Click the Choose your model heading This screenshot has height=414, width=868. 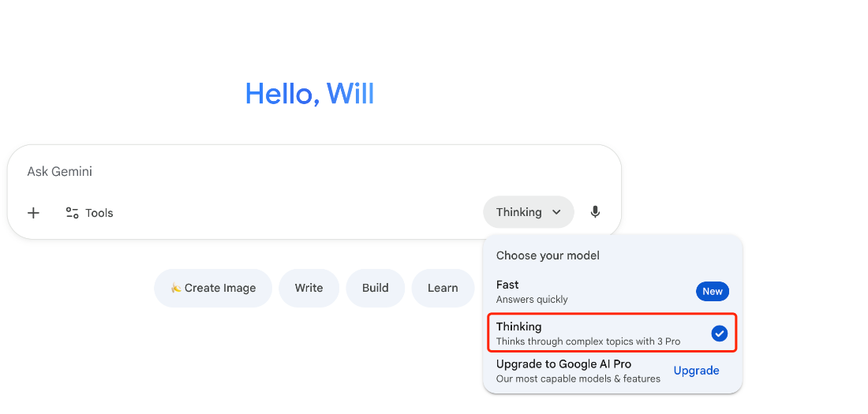click(x=548, y=255)
